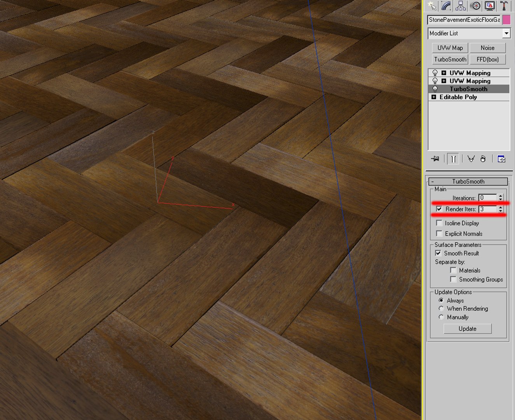Click the Render Iters value field

487,209
